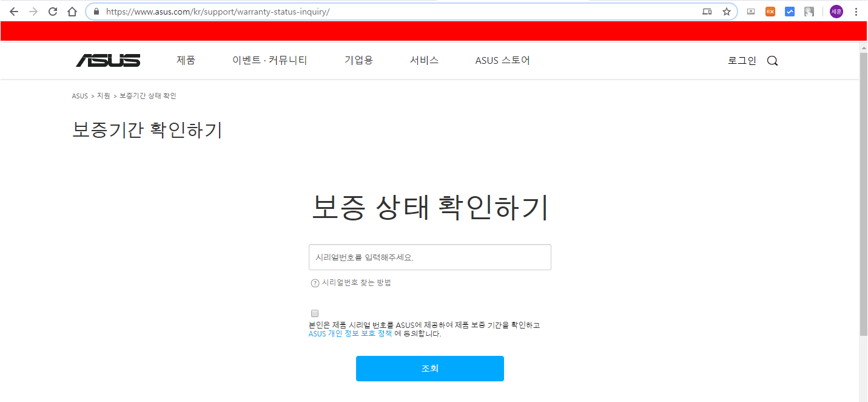Screen dimensions: 868x402
Task: Click the browser forward arrow
Action: [33, 12]
